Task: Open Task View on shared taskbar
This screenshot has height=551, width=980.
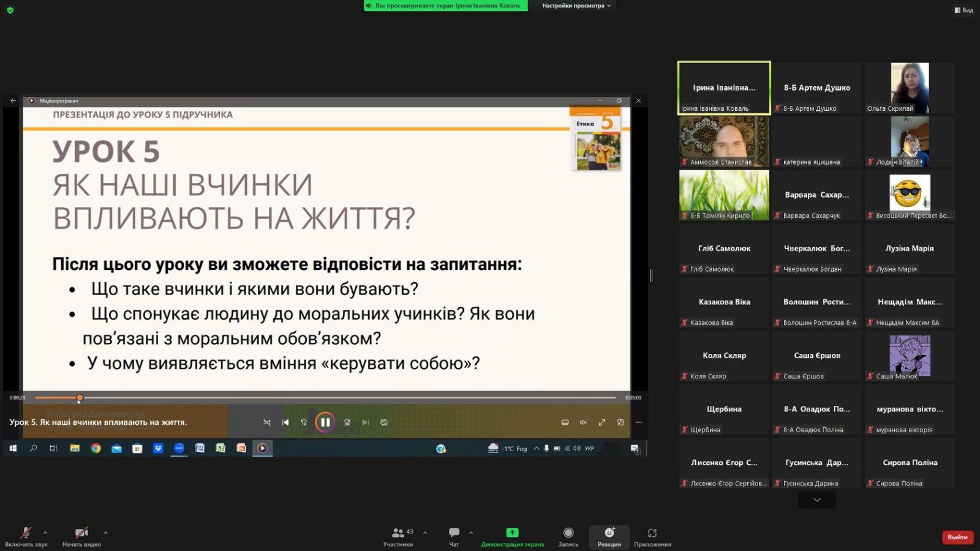Action: pyautogui.click(x=53, y=448)
